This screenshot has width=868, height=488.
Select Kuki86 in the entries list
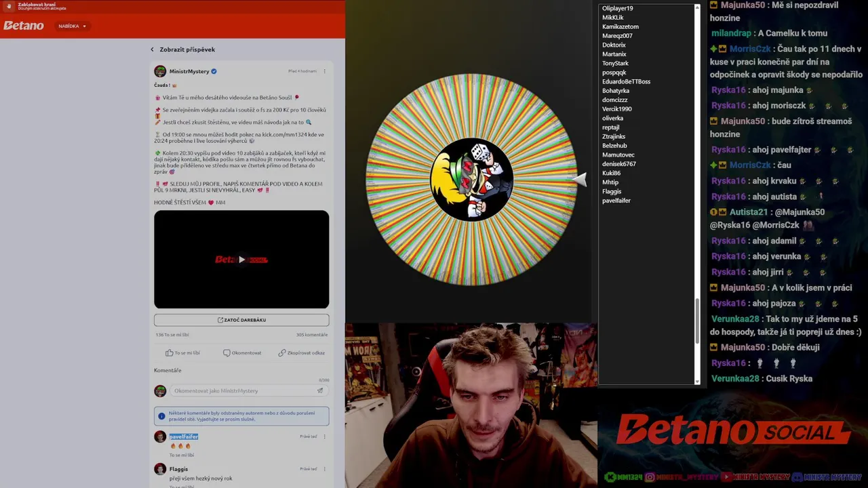click(612, 173)
